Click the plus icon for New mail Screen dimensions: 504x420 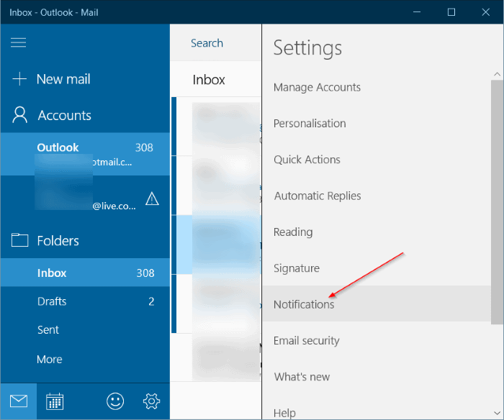pos(19,79)
